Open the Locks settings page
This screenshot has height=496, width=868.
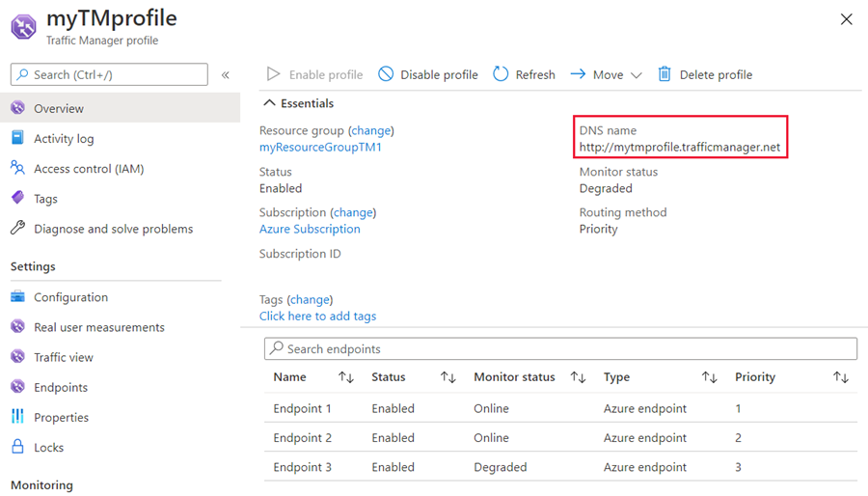click(48, 448)
